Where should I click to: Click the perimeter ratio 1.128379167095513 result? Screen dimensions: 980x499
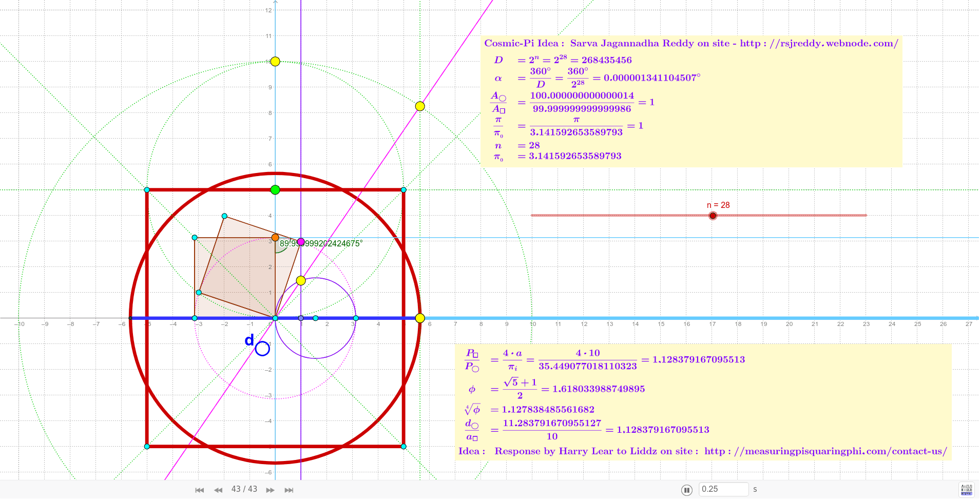coord(699,359)
